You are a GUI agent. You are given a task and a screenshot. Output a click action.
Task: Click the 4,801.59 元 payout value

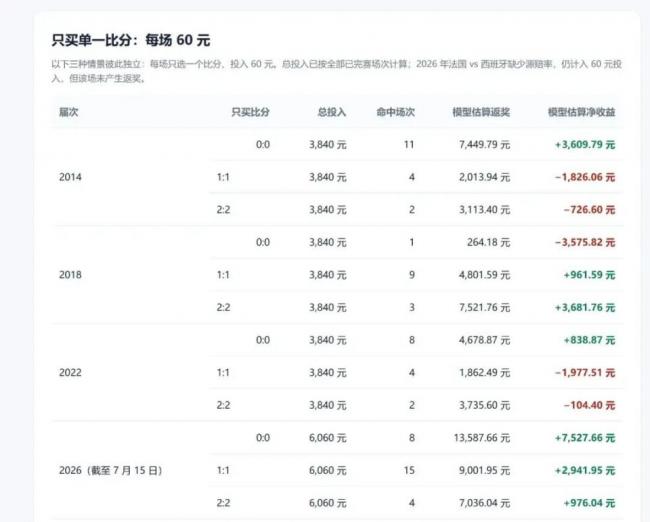(484, 275)
